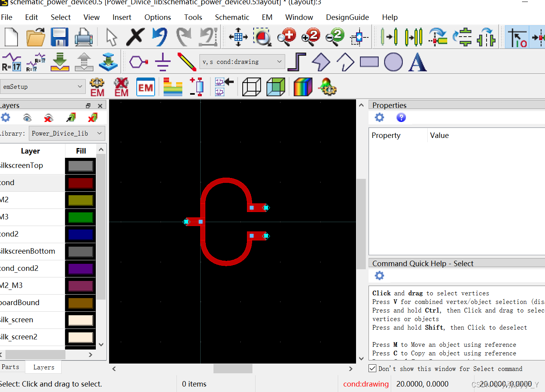Select the boardBound layer row

[x=32, y=303]
